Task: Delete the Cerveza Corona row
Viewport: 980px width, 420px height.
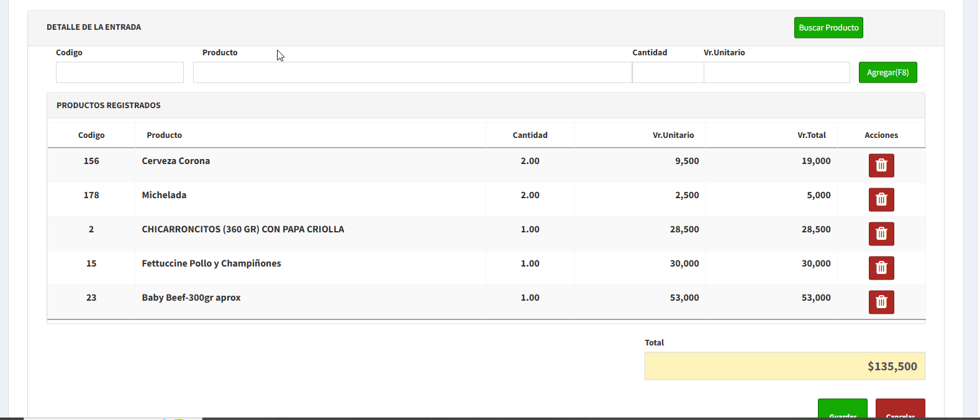Action: 881,165
